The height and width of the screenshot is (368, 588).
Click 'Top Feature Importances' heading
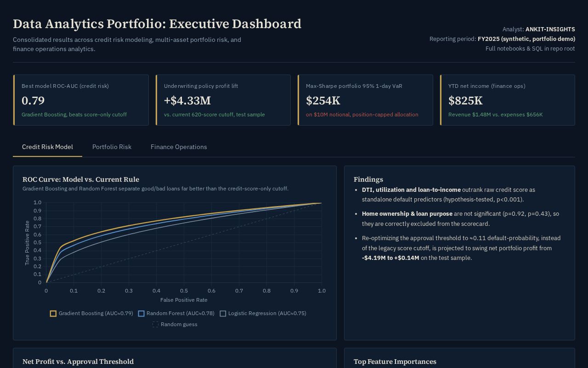coord(395,362)
